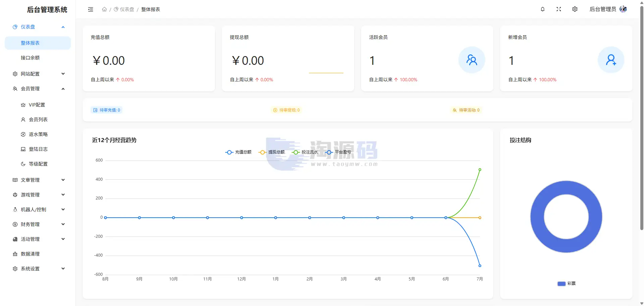Click the 仪表盘 breadcrumb link

(x=124, y=9)
